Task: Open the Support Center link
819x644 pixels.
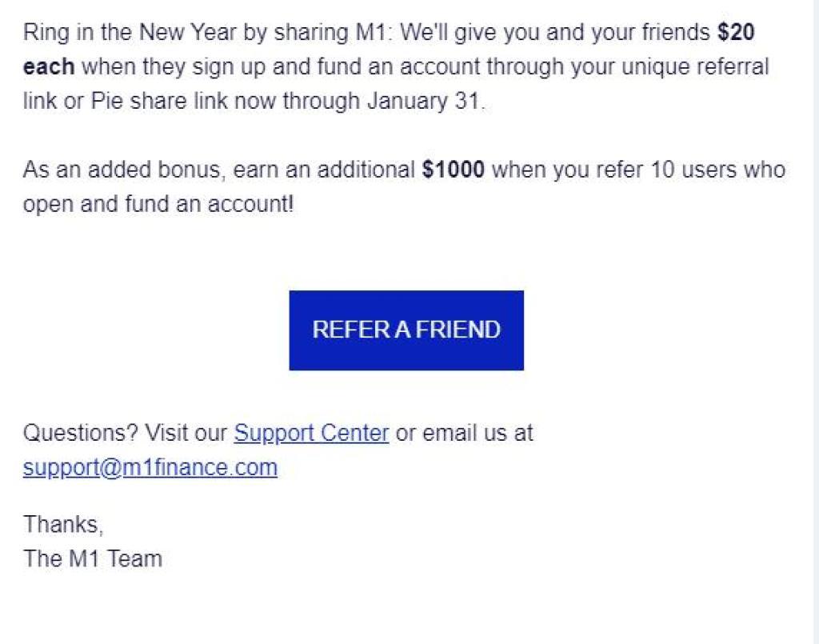Action: [311, 433]
